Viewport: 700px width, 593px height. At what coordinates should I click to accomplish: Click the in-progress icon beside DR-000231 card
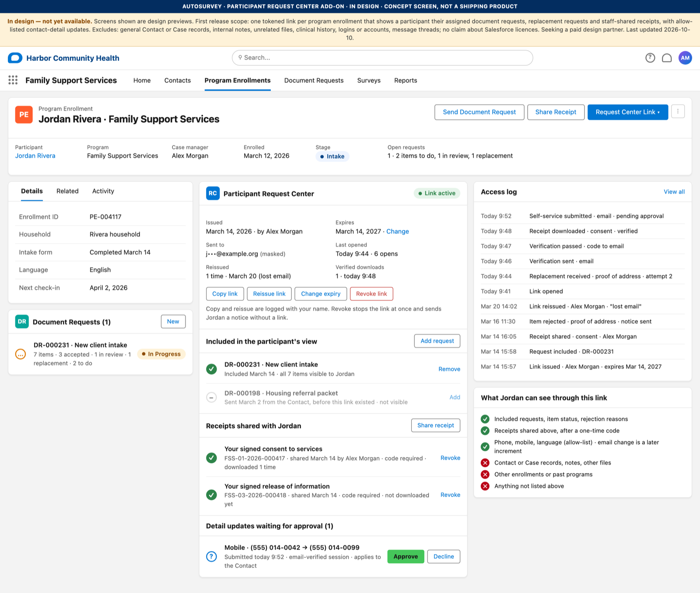tap(21, 354)
